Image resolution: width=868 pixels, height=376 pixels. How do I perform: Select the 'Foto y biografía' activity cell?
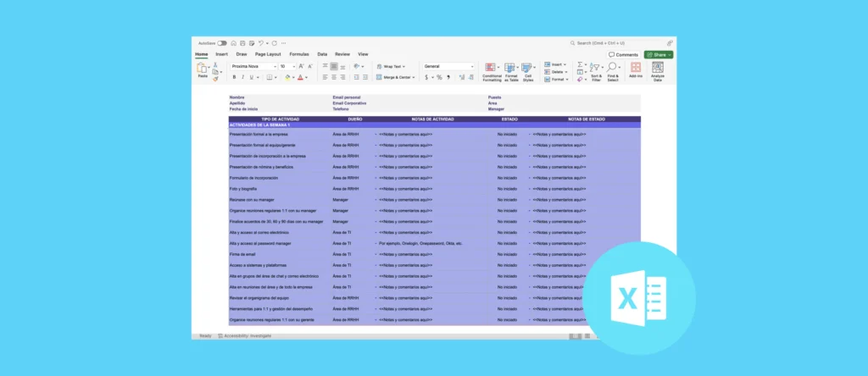(280, 189)
